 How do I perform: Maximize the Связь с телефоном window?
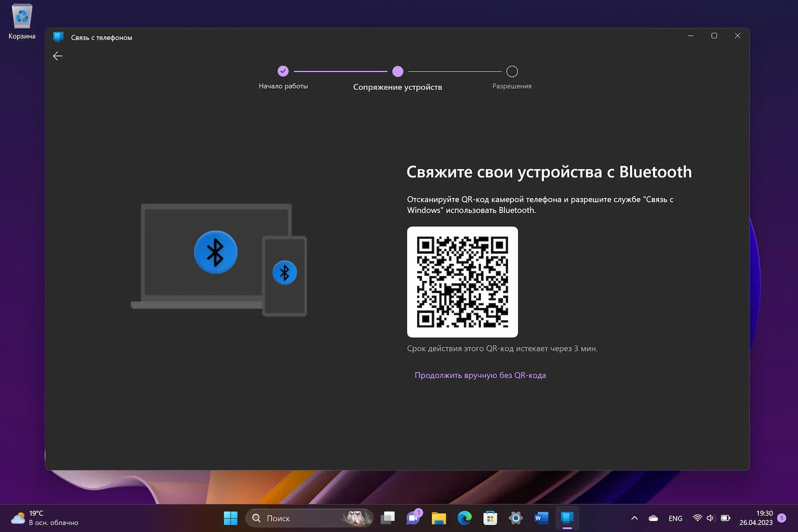(714, 36)
